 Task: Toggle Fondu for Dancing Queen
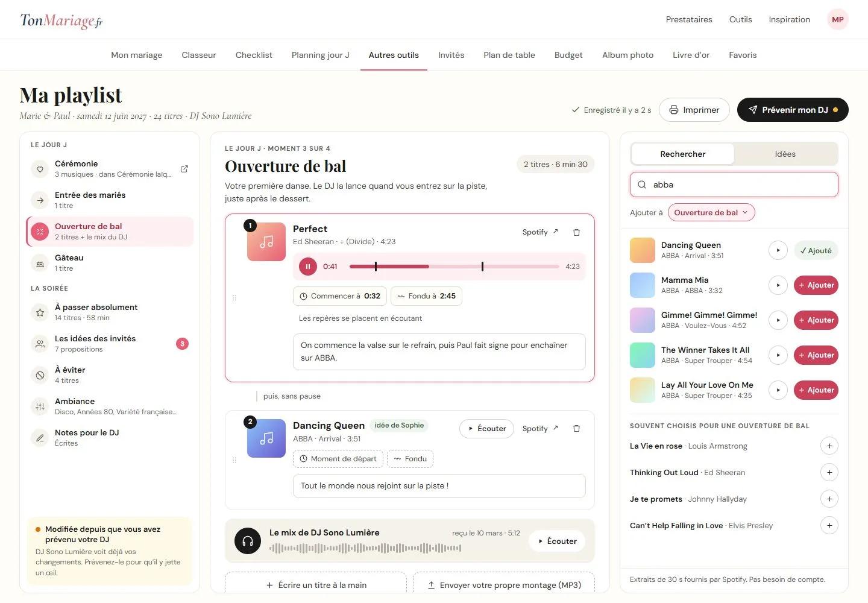410,459
